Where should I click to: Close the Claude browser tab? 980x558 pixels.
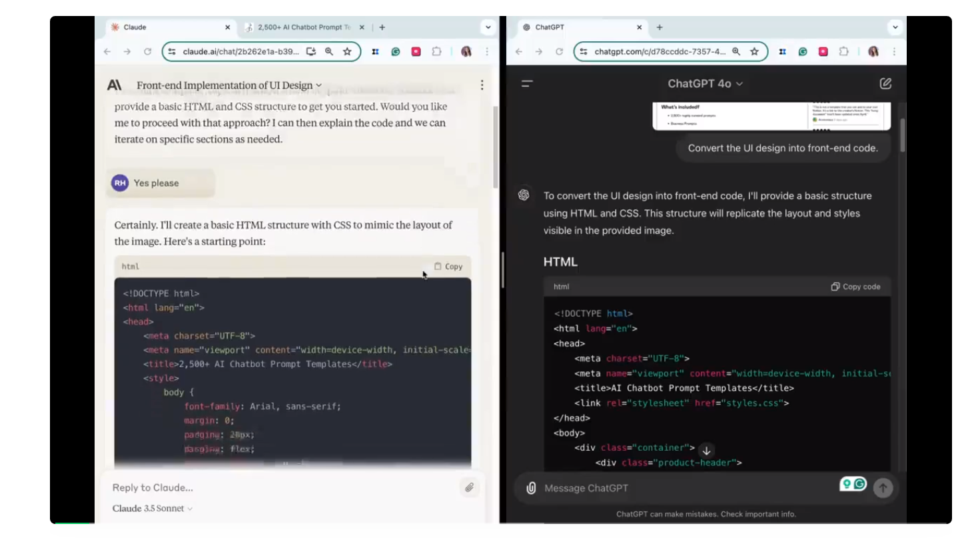(227, 27)
